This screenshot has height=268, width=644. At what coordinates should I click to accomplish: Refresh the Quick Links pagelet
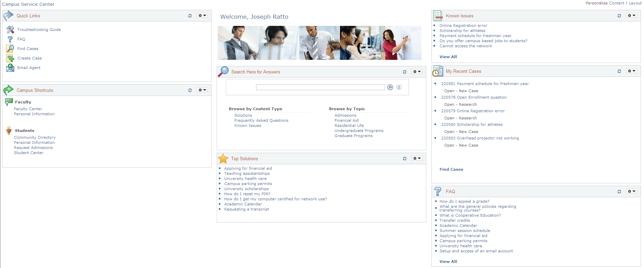(x=190, y=16)
